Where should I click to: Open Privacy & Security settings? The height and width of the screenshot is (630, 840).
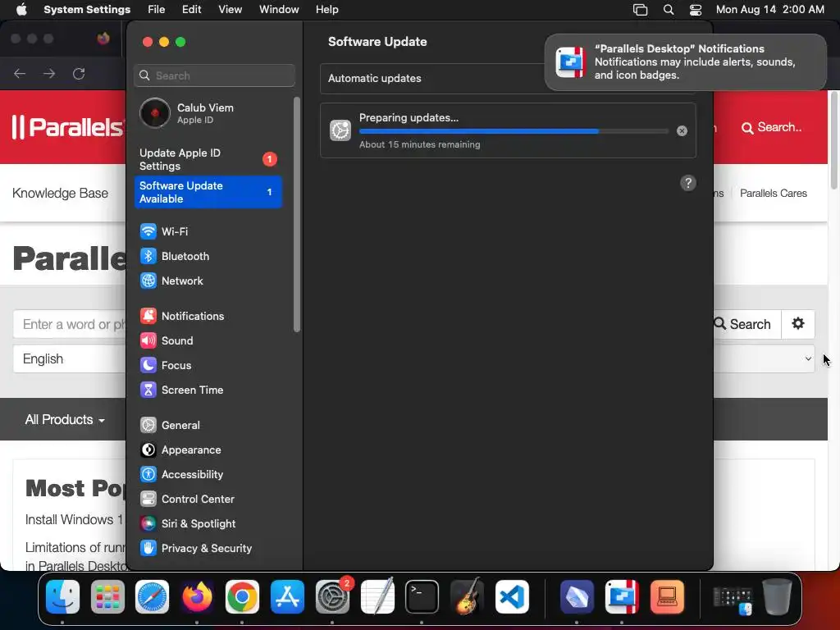coord(208,549)
